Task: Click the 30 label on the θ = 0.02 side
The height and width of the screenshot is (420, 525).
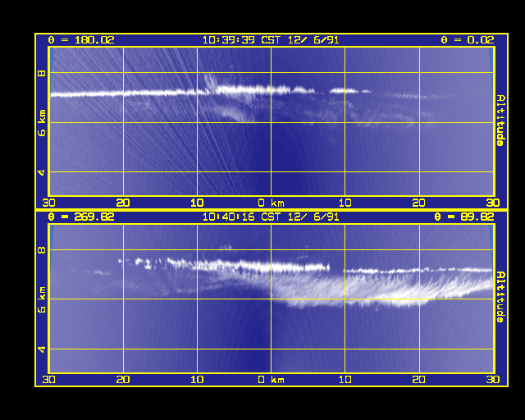Action: [493, 203]
